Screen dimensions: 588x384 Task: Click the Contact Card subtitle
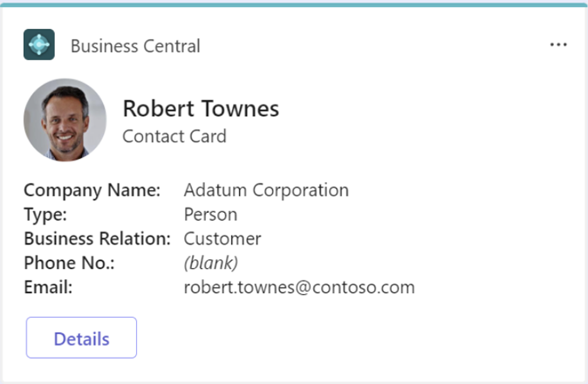pyautogui.click(x=174, y=136)
